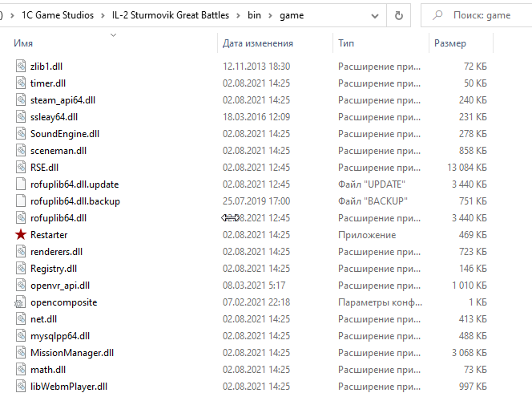Select the steam_api64.dll file name

pos(62,100)
